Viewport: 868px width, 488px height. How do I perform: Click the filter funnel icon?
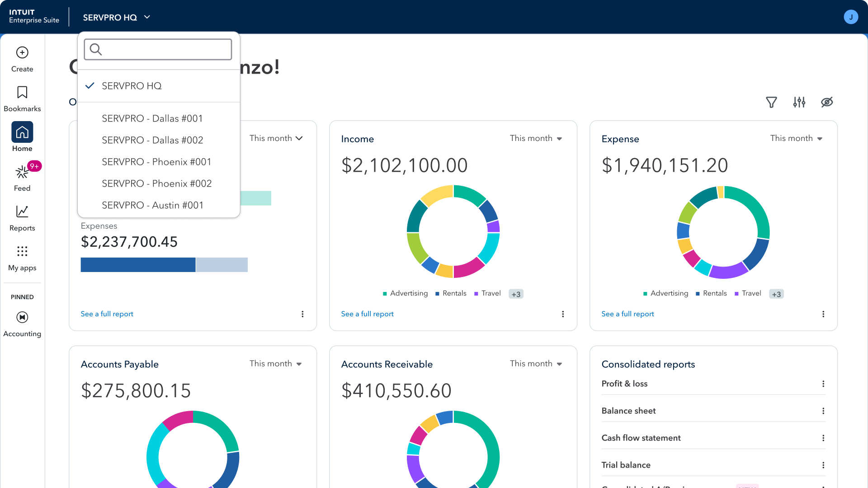[771, 102]
